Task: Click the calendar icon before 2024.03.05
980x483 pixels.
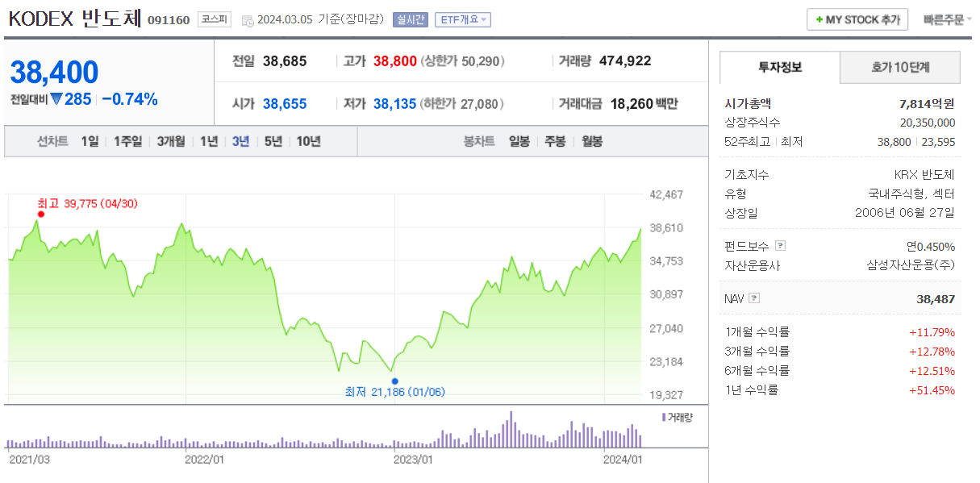Action: click(x=248, y=20)
